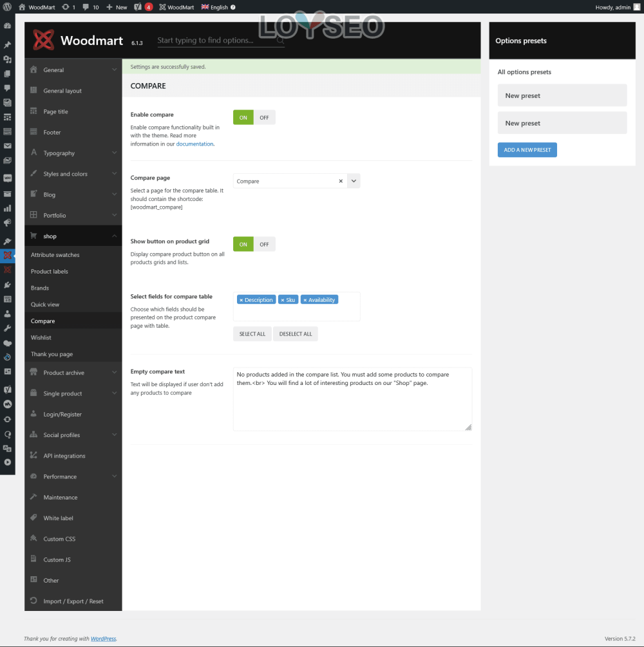Collapse admin menu with the play-circle icon
The height and width of the screenshot is (647, 644).
7,462
